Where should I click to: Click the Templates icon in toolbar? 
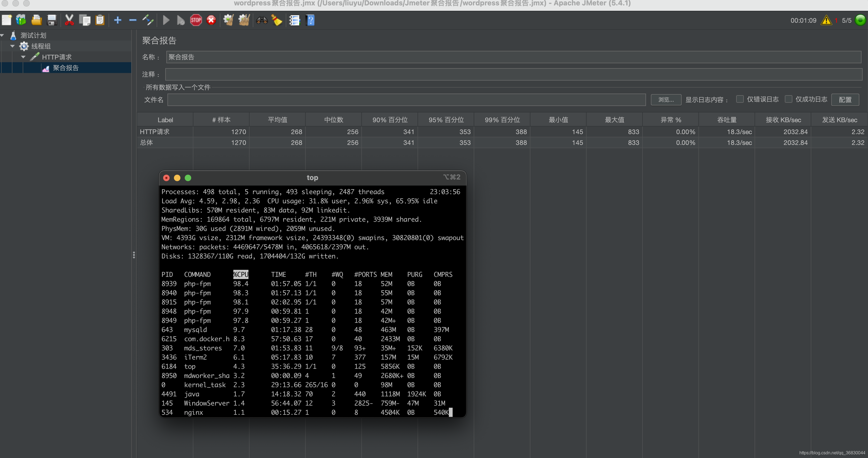click(21, 20)
